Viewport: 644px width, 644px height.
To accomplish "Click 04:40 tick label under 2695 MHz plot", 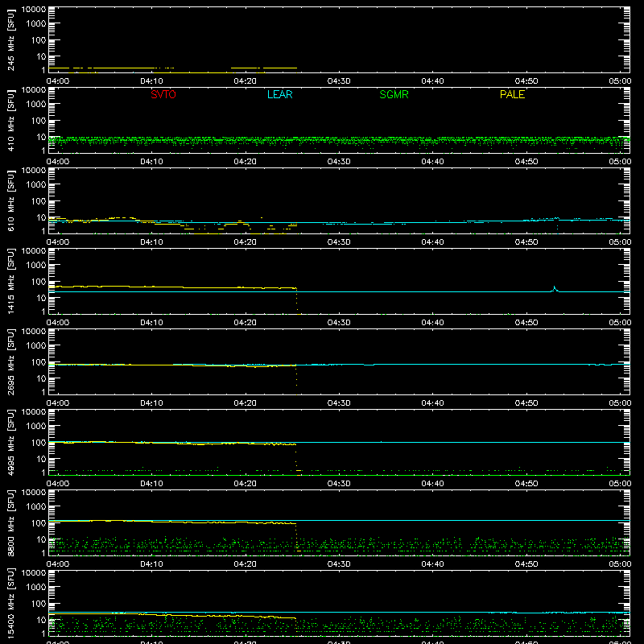I will (432, 403).
